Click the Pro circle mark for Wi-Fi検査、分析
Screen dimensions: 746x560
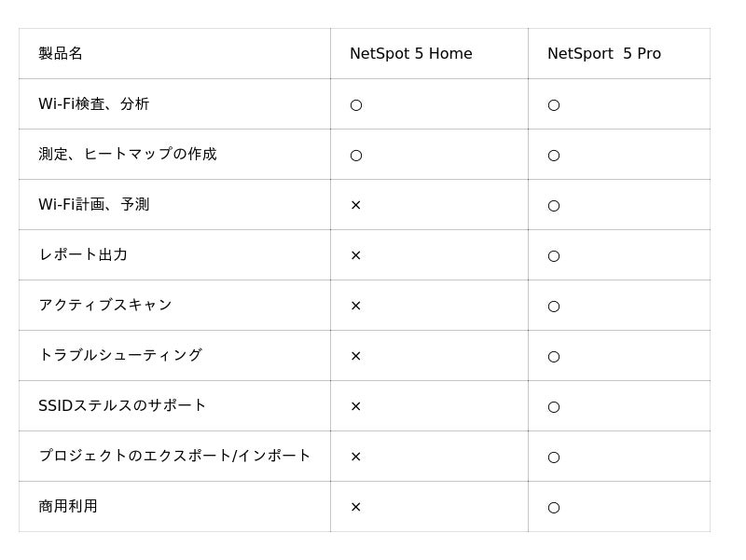554,105
